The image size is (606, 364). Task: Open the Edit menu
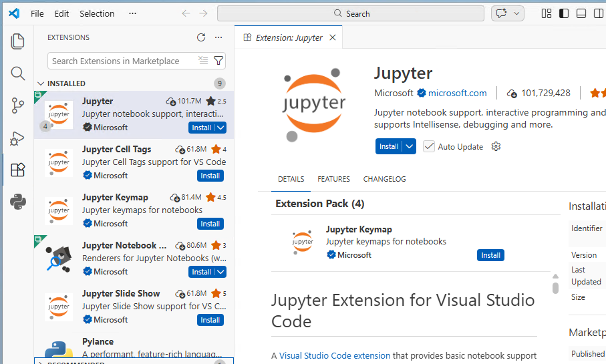tap(61, 13)
